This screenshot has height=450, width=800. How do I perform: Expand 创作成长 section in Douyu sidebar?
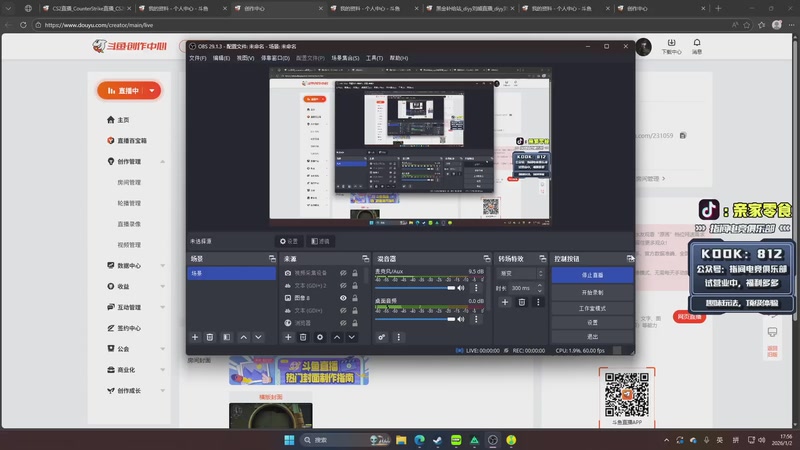coord(162,391)
